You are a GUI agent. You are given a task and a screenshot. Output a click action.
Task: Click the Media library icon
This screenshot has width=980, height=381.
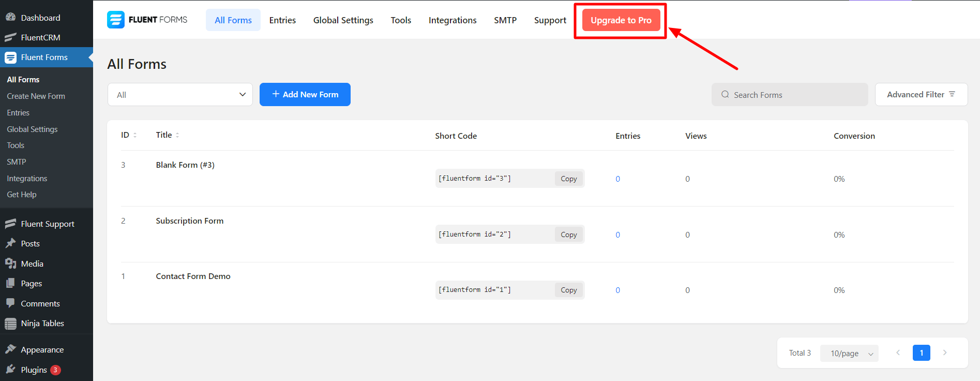pos(10,263)
